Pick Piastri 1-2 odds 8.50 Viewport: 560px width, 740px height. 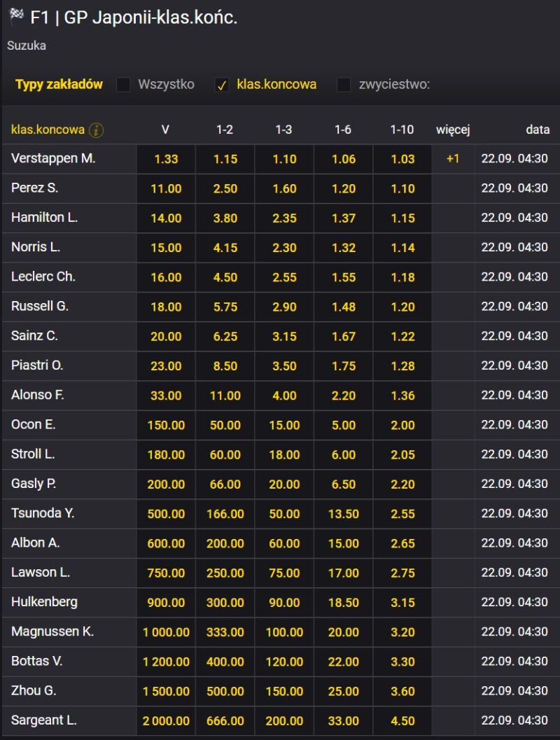click(225, 365)
